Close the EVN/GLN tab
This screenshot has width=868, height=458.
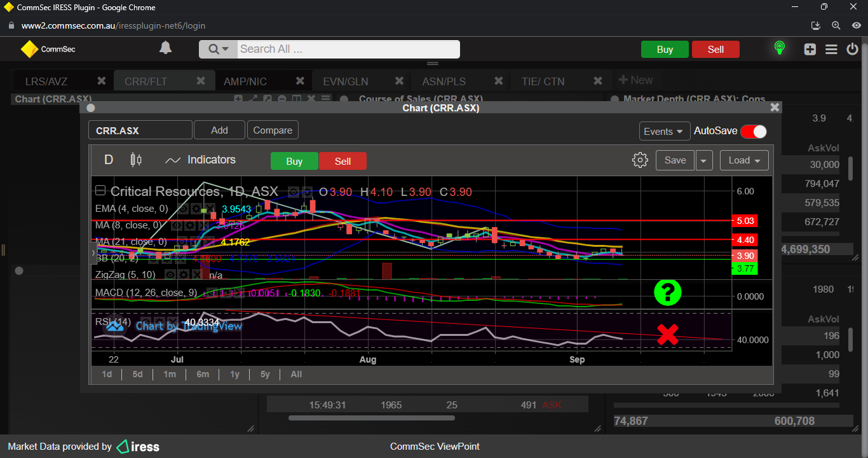(399, 81)
